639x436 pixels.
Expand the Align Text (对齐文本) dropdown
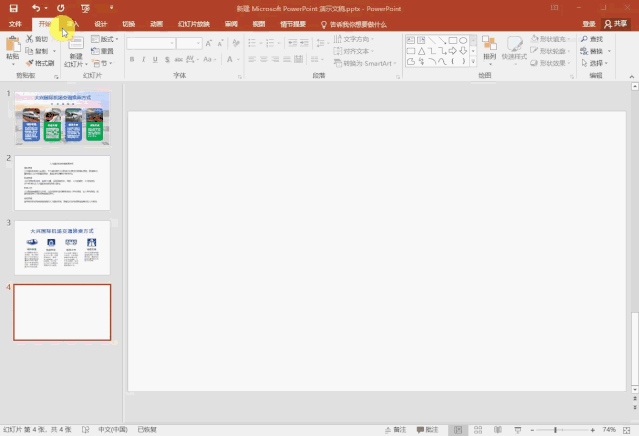click(354, 51)
